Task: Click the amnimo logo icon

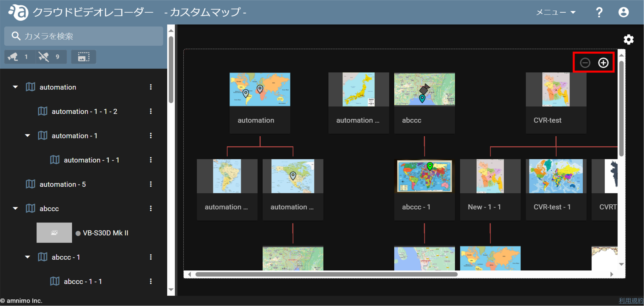Action: point(18,12)
